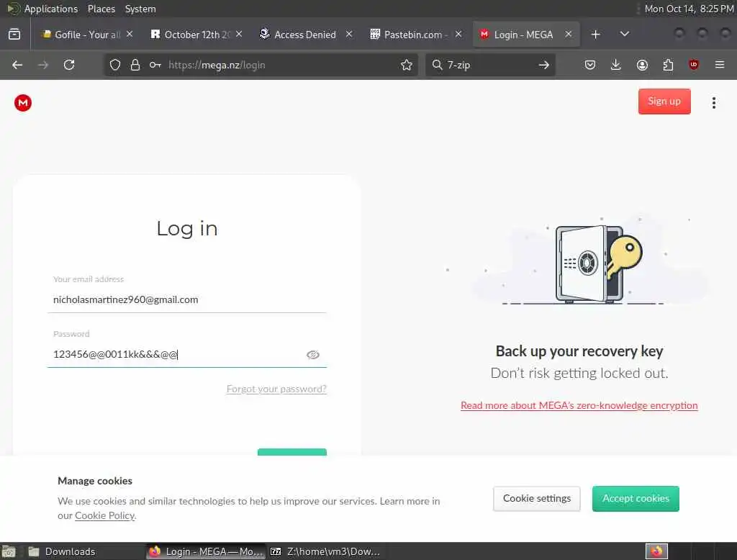This screenshot has height=560, width=737.
Task: Click the Sign up button
Action: [664, 101]
